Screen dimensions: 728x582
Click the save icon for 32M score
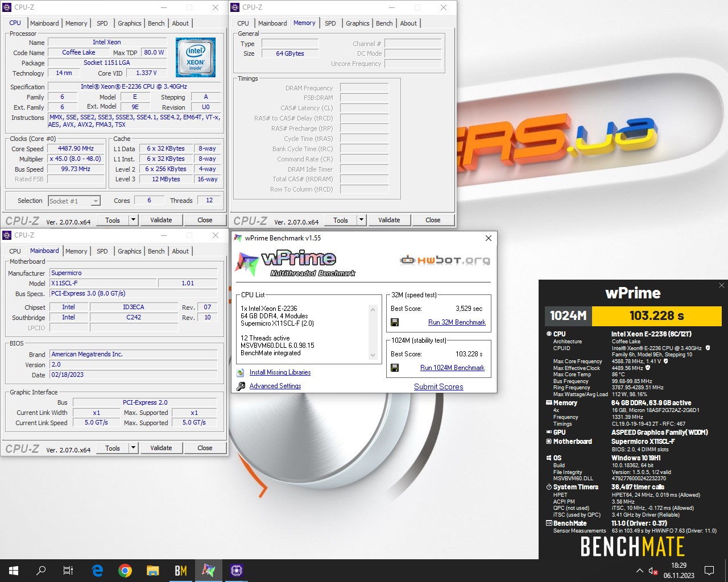click(x=395, y=322)
